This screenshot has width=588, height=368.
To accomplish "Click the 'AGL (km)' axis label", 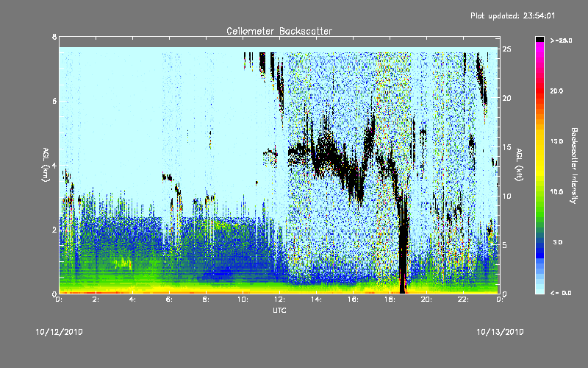I will [46, 165].
